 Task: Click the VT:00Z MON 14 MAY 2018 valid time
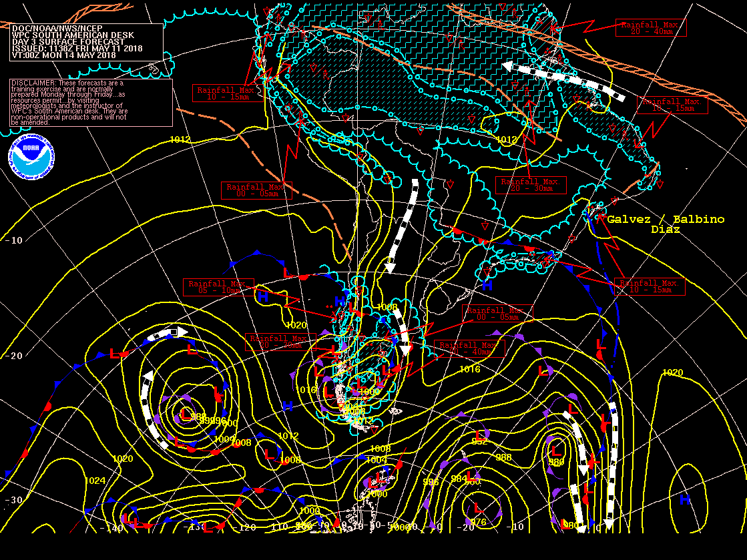[63, 55]
